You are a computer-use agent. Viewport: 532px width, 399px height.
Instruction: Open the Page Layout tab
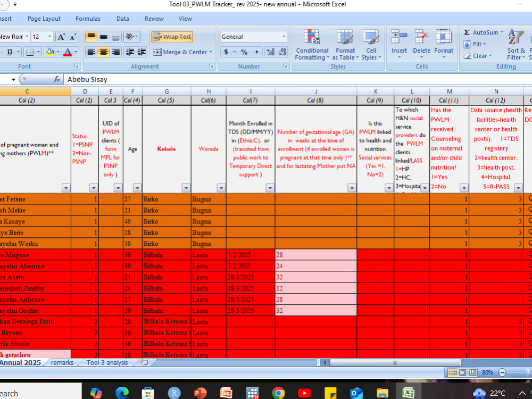(x=44, y=19)
